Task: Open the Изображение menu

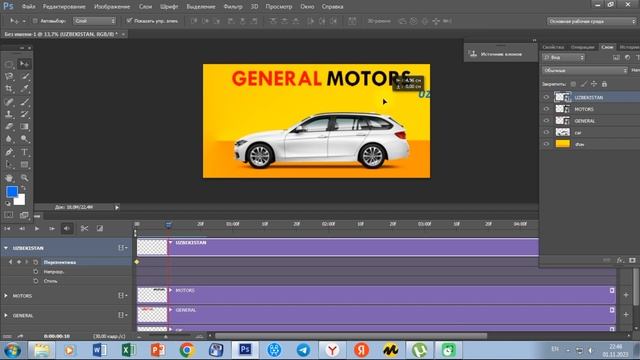Action: [112, 7]
